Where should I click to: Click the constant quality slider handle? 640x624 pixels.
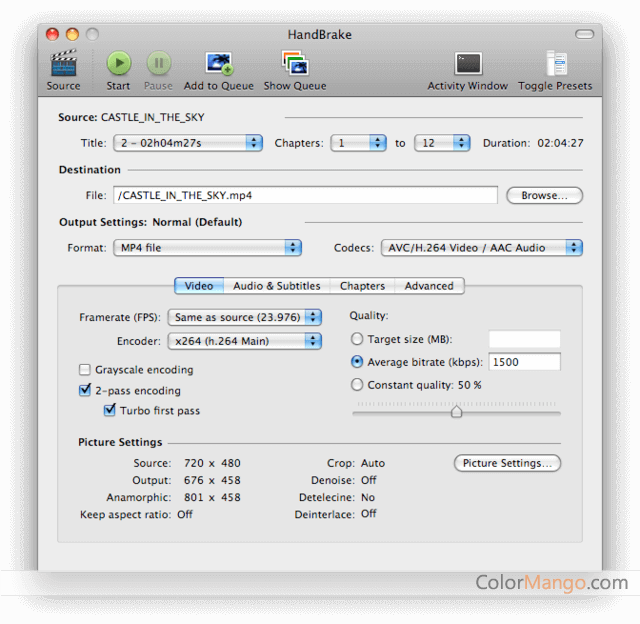coord(456,411)
